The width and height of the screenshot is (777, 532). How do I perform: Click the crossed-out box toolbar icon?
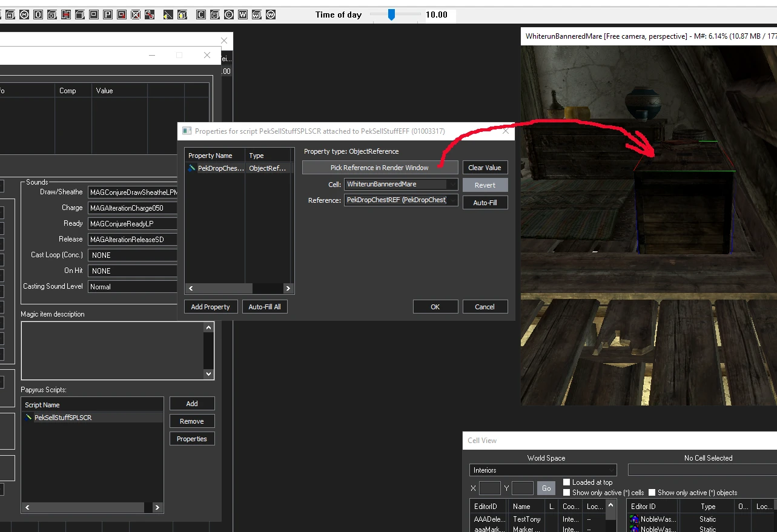(x=136, y=15)
